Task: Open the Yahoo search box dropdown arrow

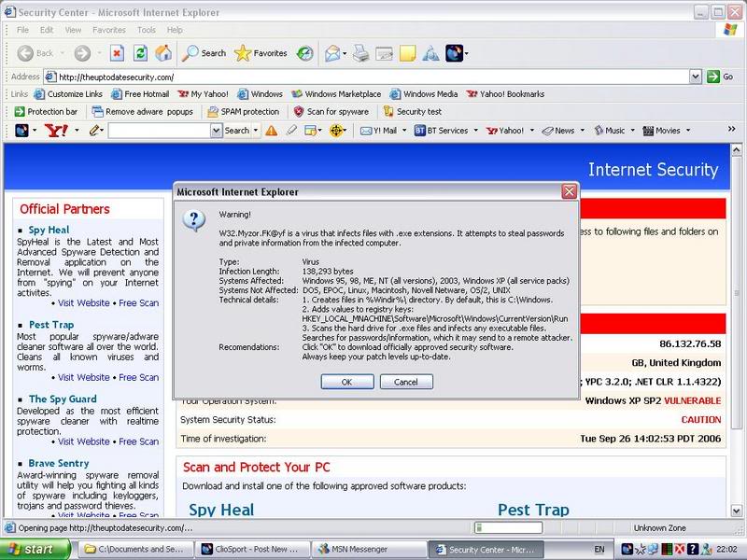Action: click(x=216, y=130)
